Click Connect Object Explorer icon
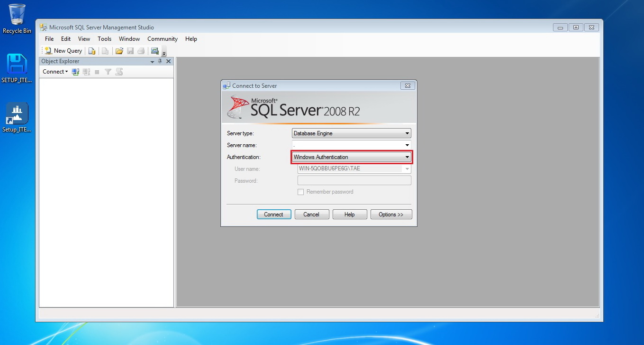 click(x=75, y=72)
